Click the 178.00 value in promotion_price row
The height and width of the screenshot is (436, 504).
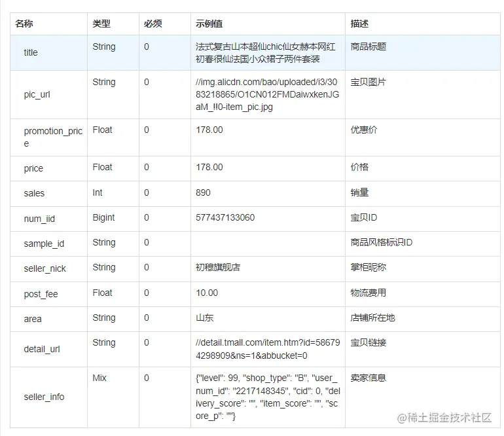[x=209, y=130]
